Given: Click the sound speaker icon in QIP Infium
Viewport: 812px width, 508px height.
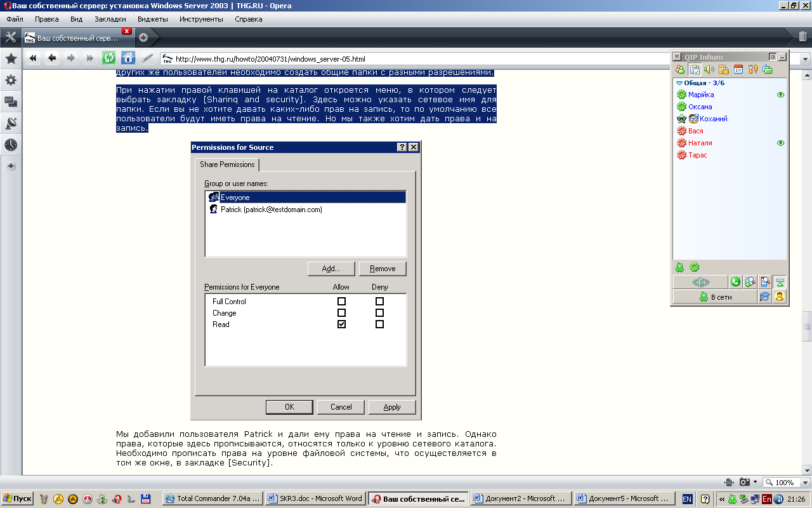Looking at the screenshot, I should (709, 70).
